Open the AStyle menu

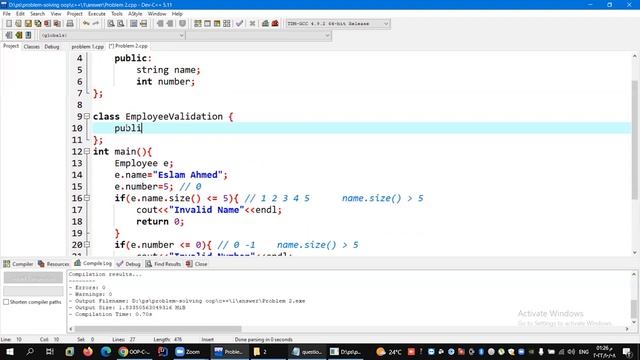135,13
